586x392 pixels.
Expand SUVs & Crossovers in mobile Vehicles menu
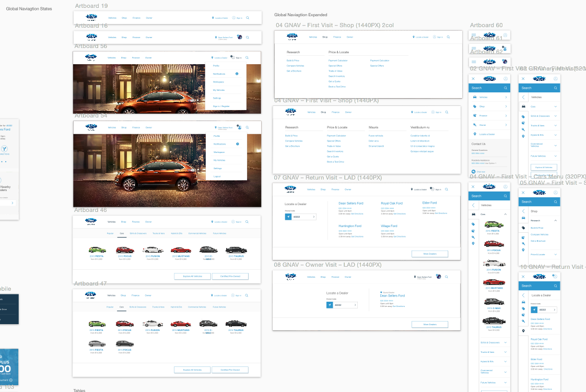pos(556,116)
